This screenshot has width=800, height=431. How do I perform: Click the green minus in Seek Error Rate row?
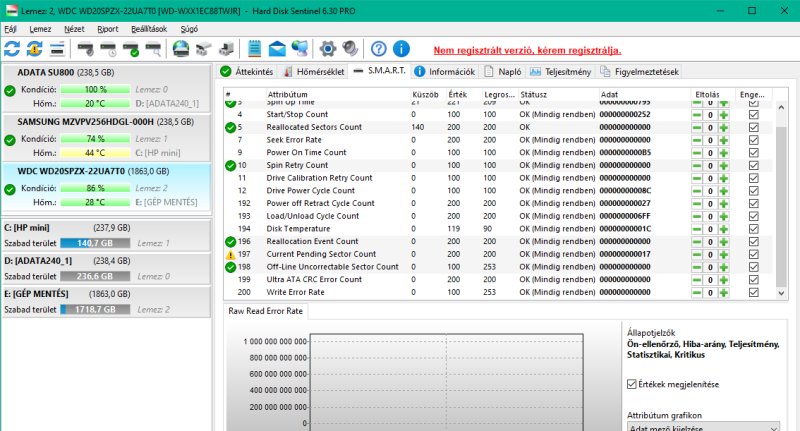(697, 140)
